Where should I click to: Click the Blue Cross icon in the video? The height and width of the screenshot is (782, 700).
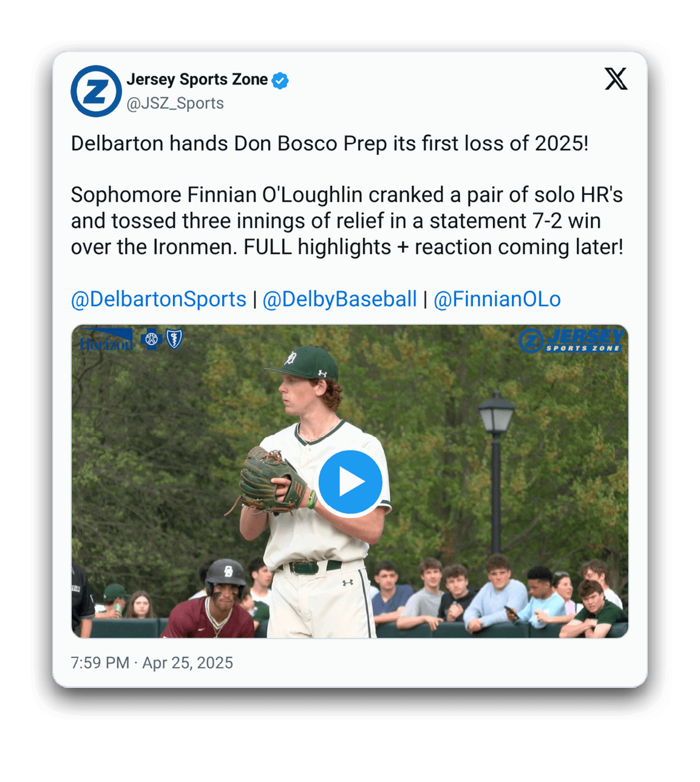point(151,339)
